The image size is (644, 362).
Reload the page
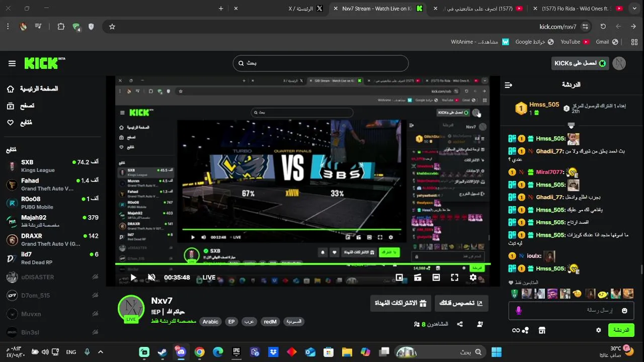[603, 27]
